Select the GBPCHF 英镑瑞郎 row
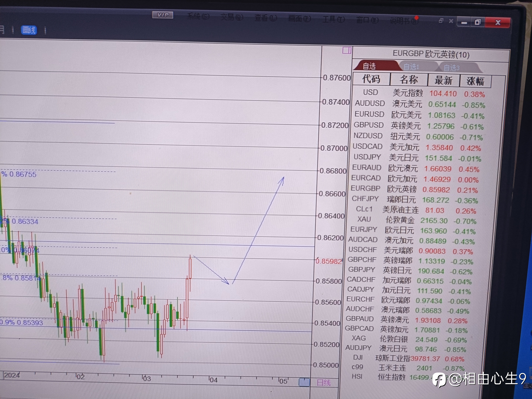532x399 pixels. pos(411,260)
